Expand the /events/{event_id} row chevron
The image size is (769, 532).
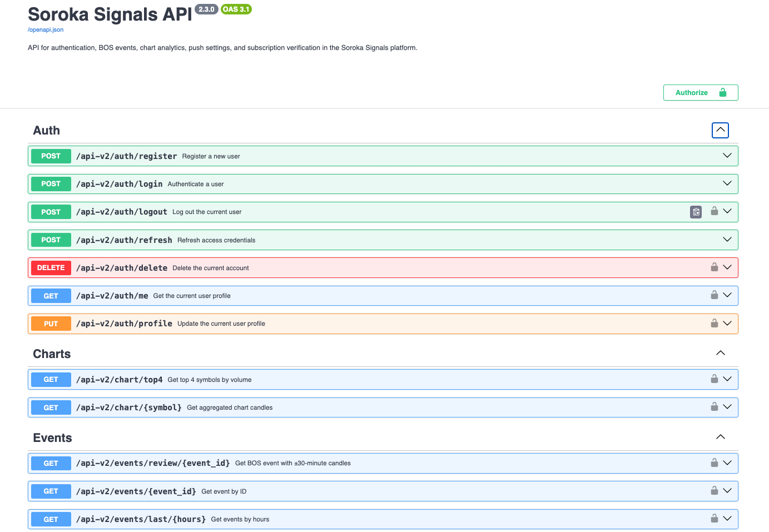coord(727,491)
